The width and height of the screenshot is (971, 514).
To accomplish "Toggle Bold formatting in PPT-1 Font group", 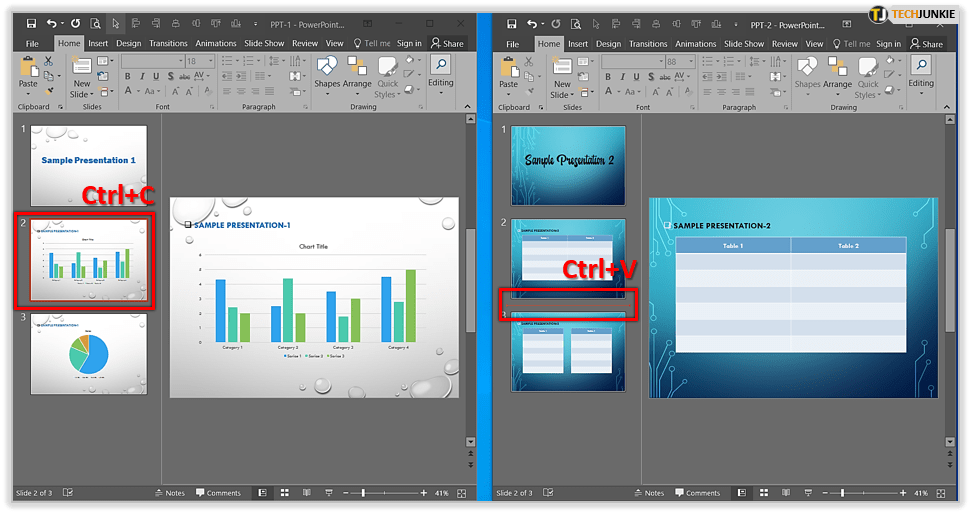I will tap(127, 76).
